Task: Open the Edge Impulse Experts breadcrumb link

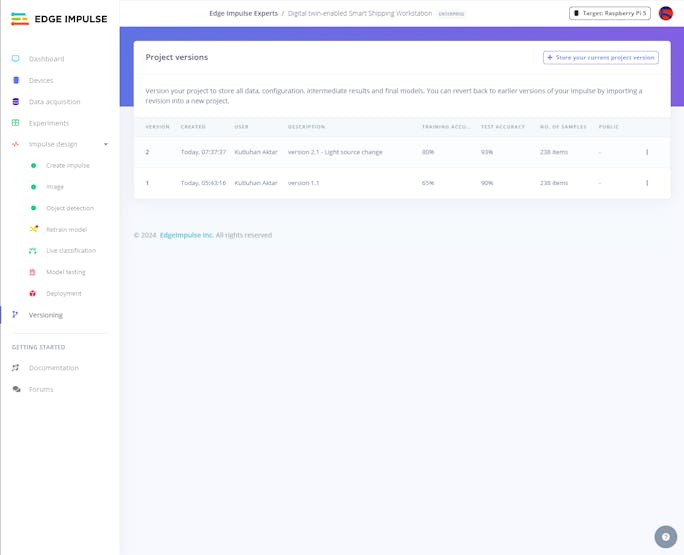Action: click(244, 13)
